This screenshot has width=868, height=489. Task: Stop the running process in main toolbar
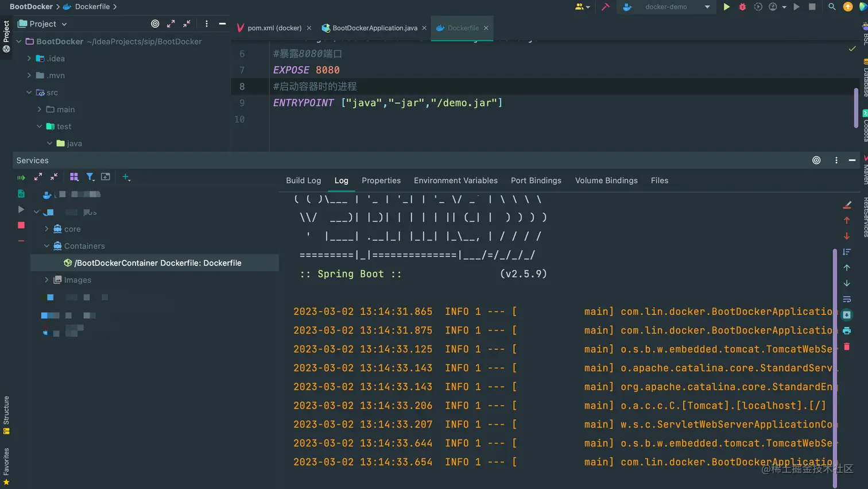click(812, 7)
